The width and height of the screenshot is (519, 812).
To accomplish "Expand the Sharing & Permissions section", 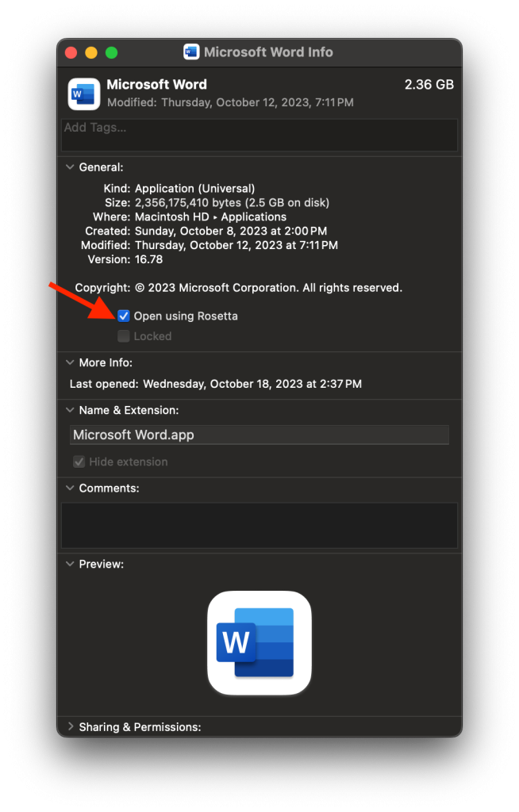I will [70, 726].
